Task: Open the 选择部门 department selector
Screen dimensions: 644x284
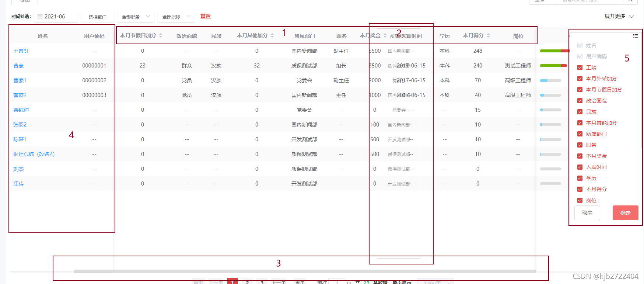Action: click(x=97, y=17)
